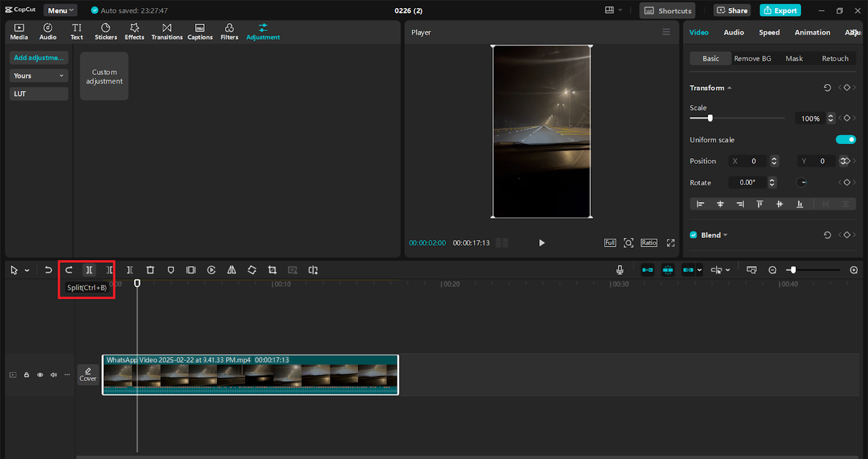Click the voiceover microphone icon

[x=619, y=270]
